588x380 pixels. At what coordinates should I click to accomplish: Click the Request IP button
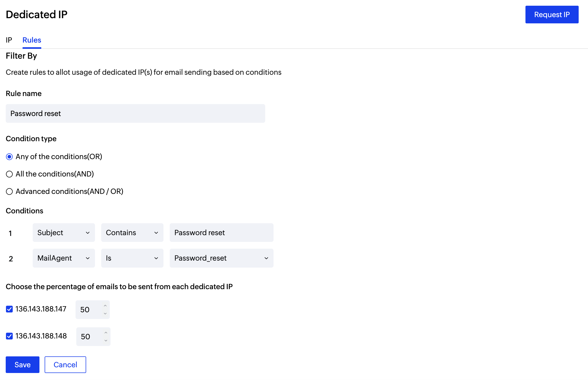click(x=552, y=15)
